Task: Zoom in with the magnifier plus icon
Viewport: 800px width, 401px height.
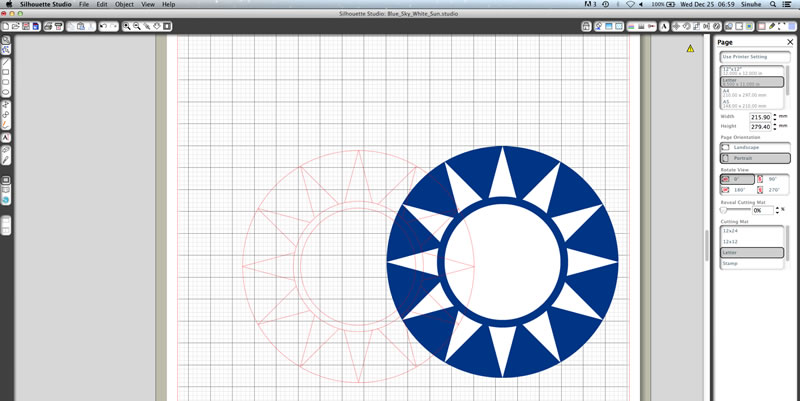Action: 127,27
